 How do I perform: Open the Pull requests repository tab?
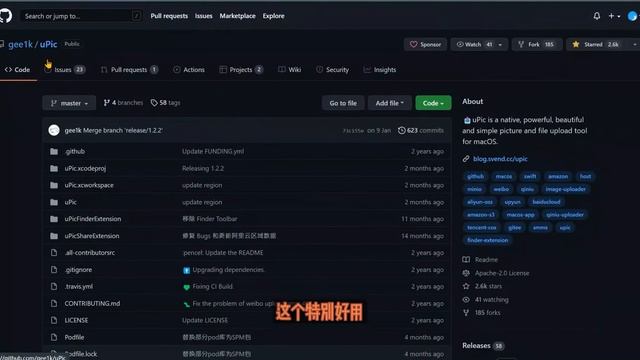pos(129,70)
